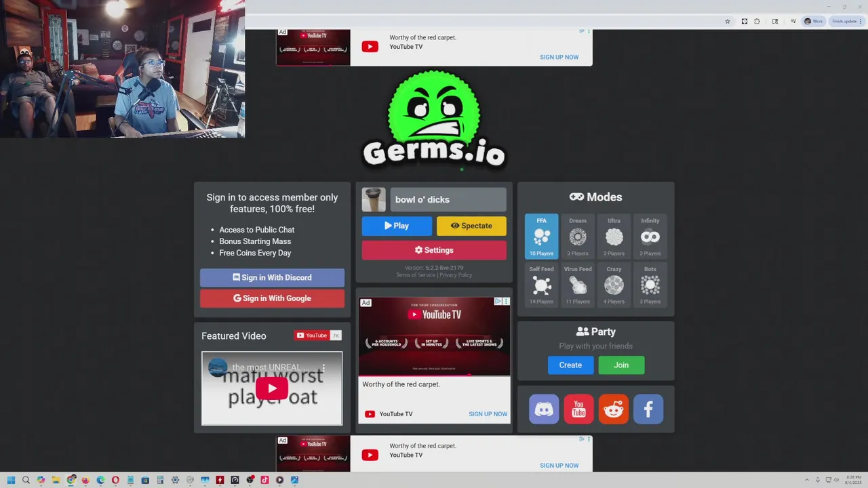The height and width of the screenshot is (488, 868).
Task: Click the middle YouTube TV ad image
Action: tap(434, 336)
